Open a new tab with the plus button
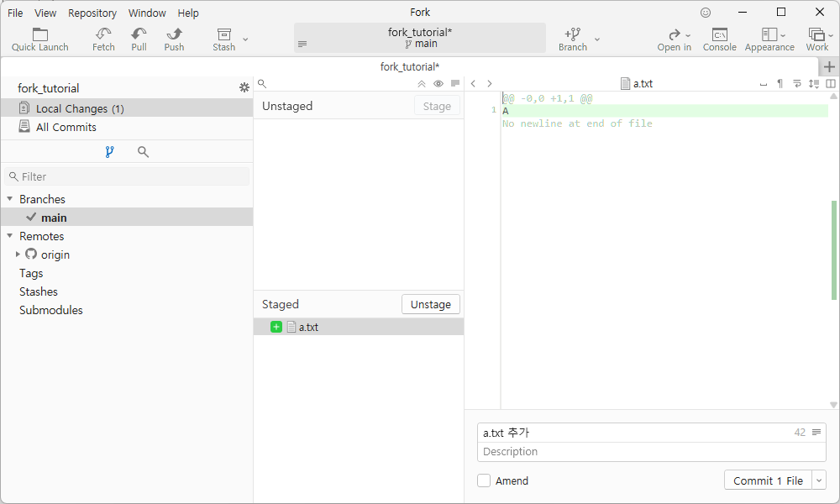 click(829, 67)
